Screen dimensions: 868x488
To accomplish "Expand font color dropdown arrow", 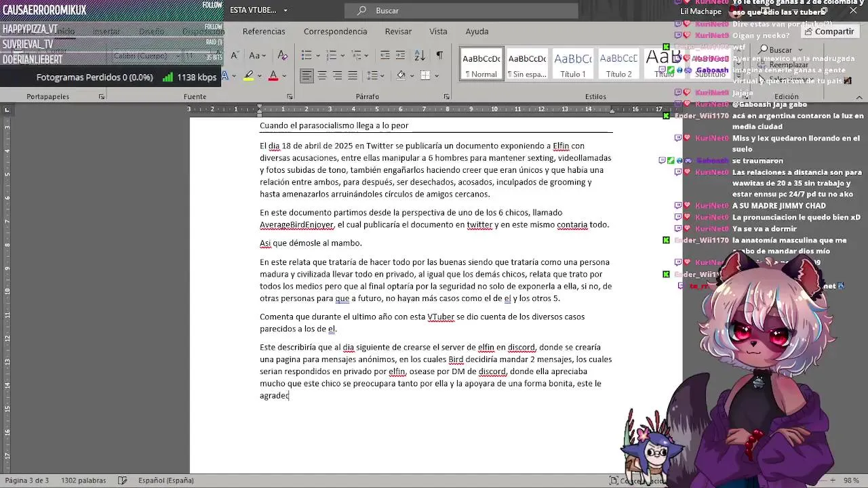I will click(x=284, y=75).
